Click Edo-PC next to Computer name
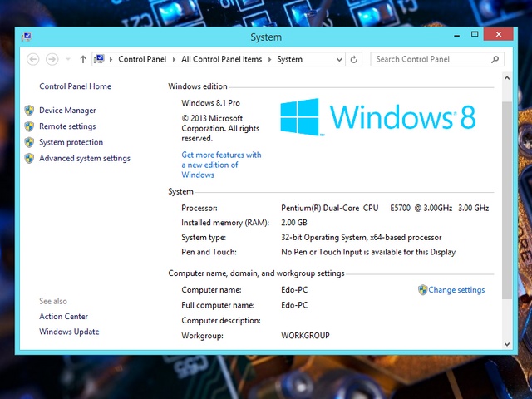 [294, 290]
